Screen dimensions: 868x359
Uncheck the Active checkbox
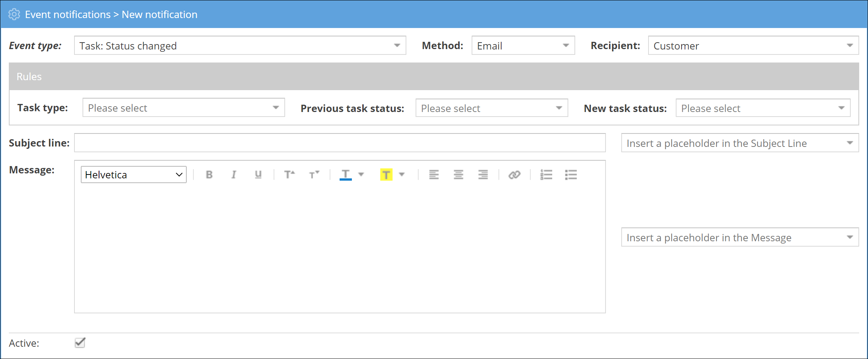point(80,343)
